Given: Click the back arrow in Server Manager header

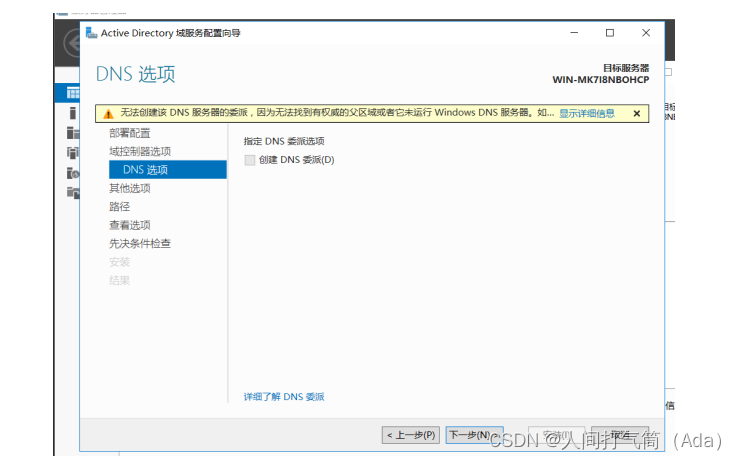Looking at the screenshot, I should coord(72,44).
